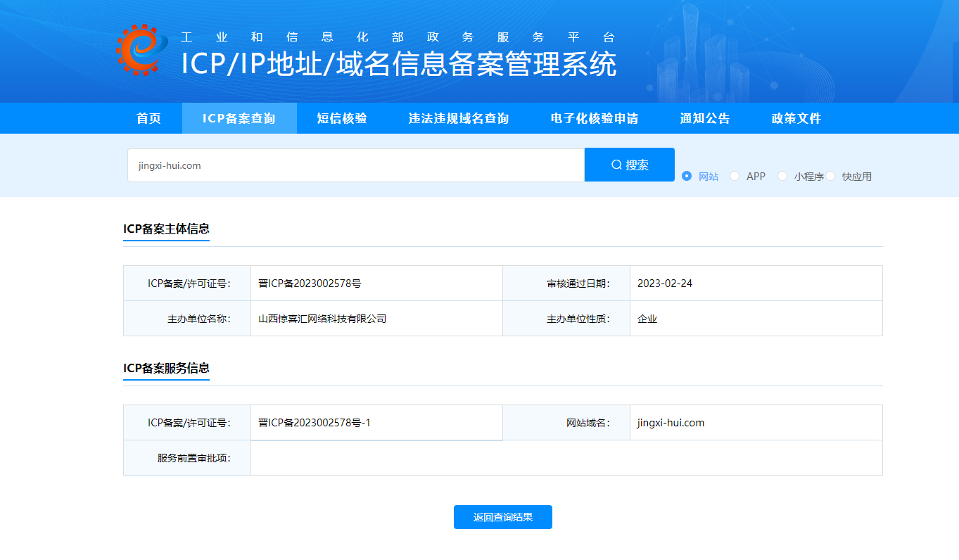Open 违法违规域名查询 tab

pyautogui.click(x=459, y=118)
